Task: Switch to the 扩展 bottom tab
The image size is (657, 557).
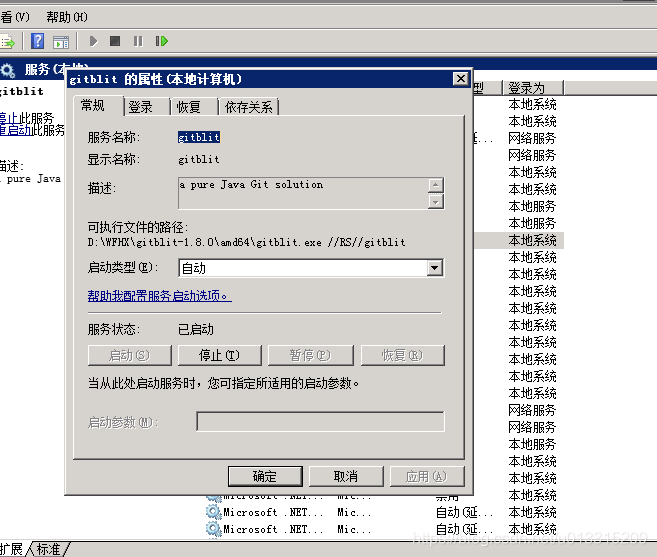Action: click(x=13, y=549)
